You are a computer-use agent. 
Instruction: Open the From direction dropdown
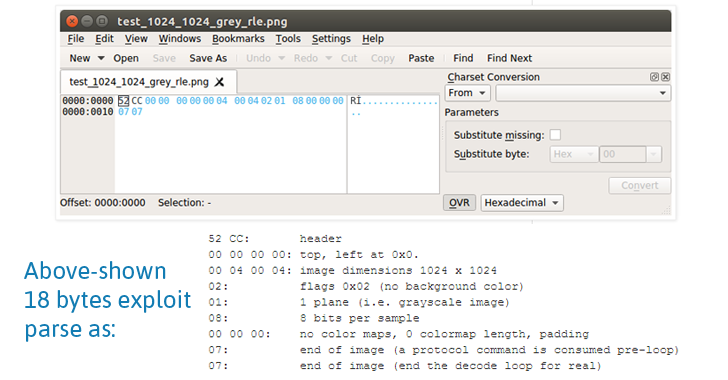468,93
